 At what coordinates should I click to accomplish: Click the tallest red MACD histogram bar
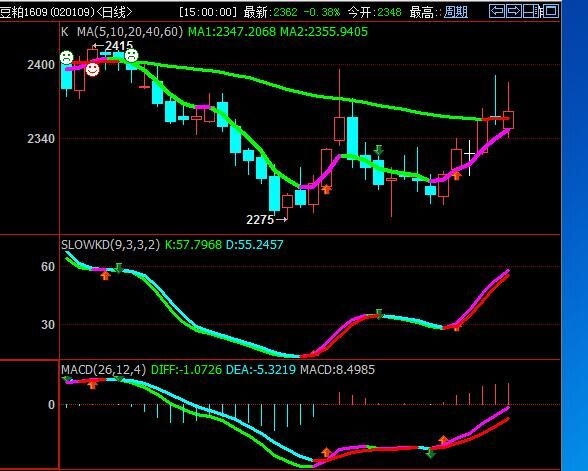[x=508, y=394]
